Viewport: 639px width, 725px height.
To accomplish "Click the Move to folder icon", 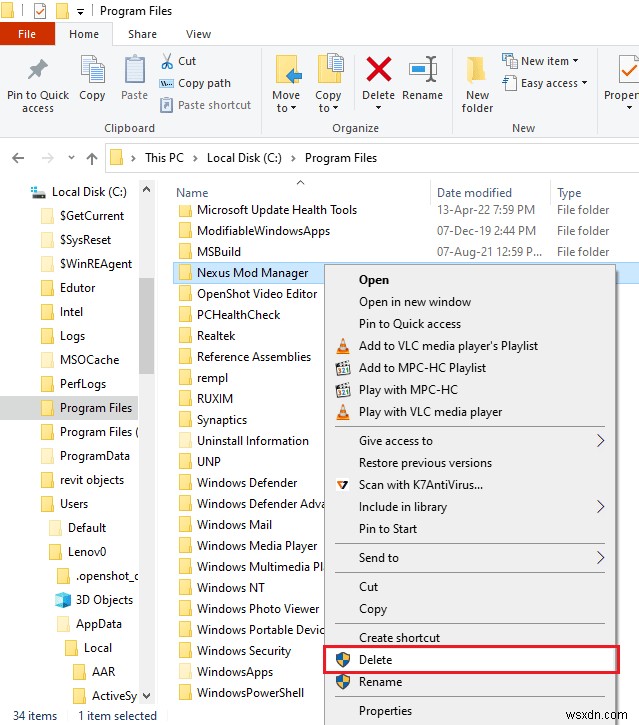I will coord(288,69).
